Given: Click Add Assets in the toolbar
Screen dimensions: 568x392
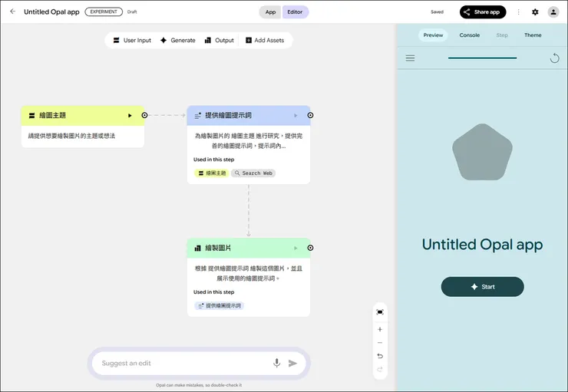Looking at the screenshot, I should pos(265,40).
